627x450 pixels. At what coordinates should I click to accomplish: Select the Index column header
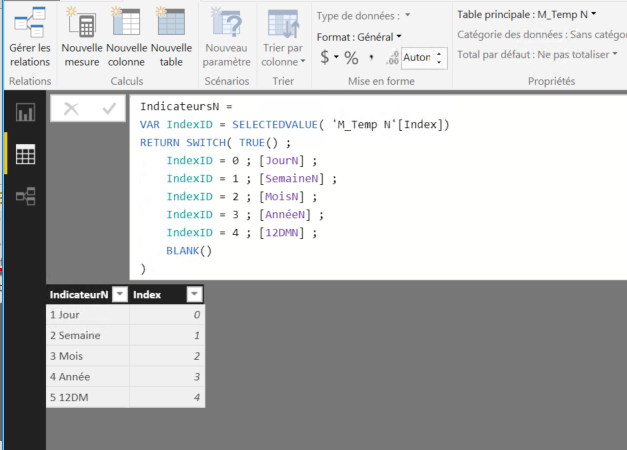point(147,295)
